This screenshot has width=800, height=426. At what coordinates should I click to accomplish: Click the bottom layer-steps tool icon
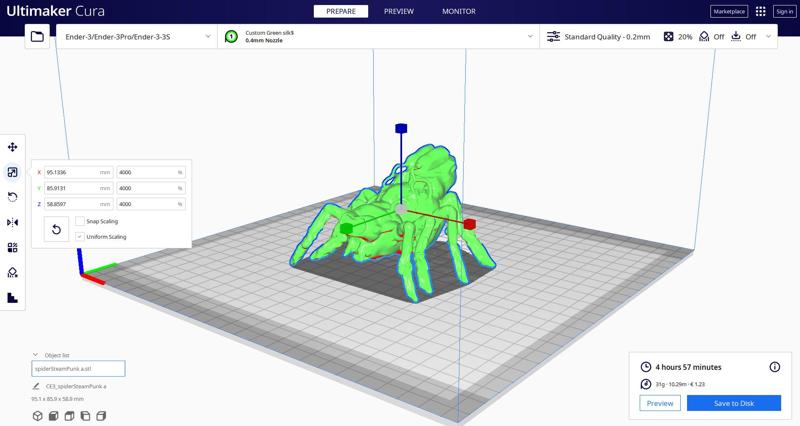(13, 297)
